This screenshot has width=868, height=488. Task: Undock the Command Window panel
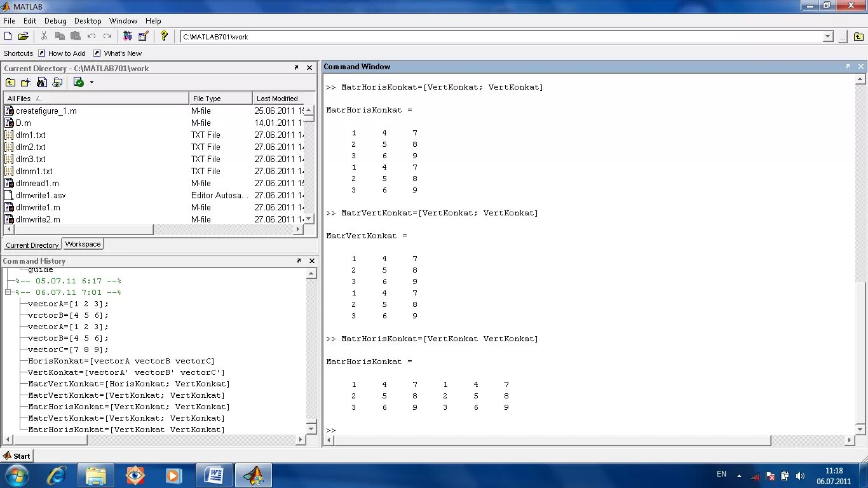click(x=847, y=66)
